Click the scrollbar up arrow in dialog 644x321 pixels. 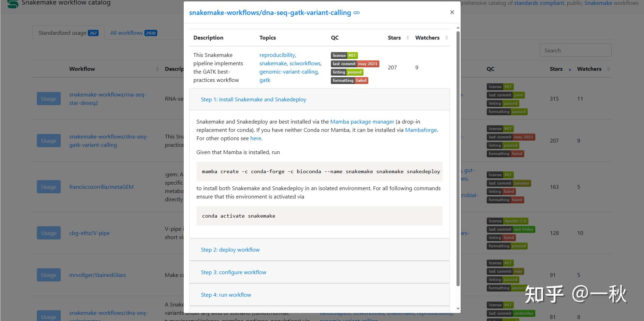point(458,28)
